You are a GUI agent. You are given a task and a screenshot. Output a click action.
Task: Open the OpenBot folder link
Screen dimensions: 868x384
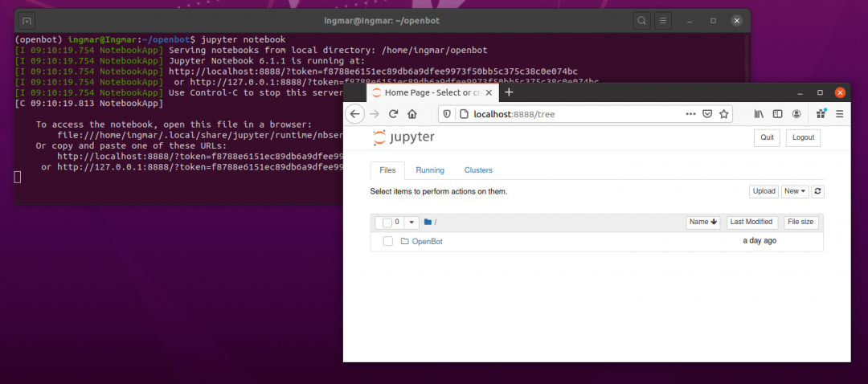pyautogui.click(x=427, y=242)
